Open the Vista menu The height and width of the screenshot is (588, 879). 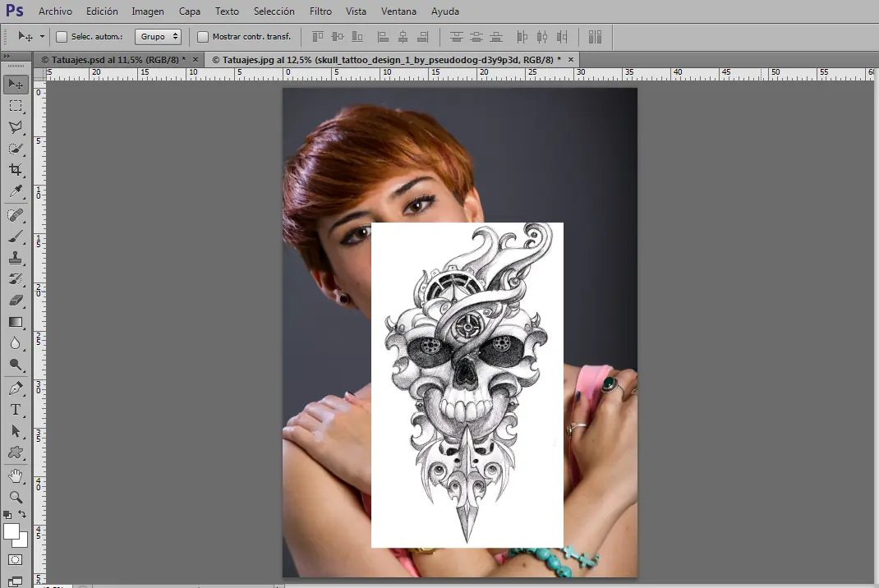coord(356,11)
